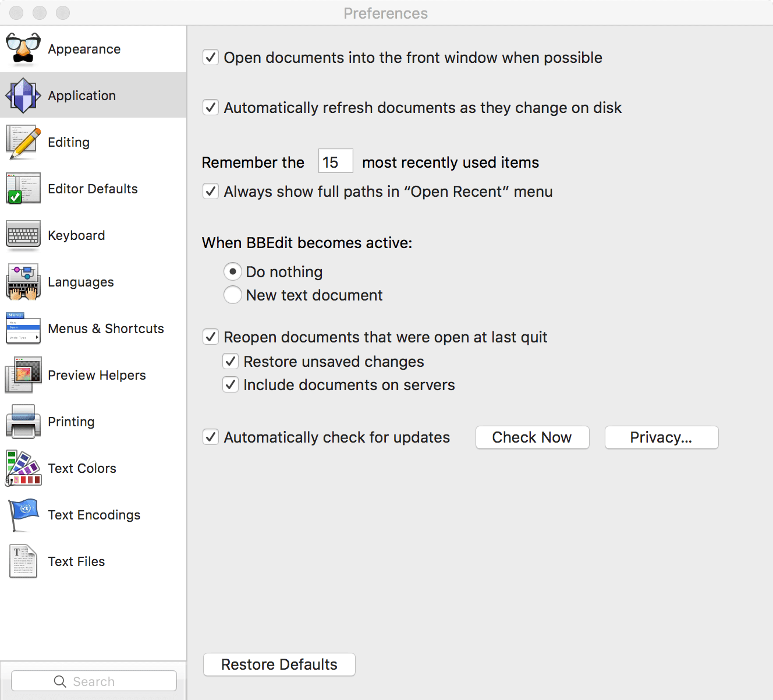Click the recent items count field

pos(336,161)
